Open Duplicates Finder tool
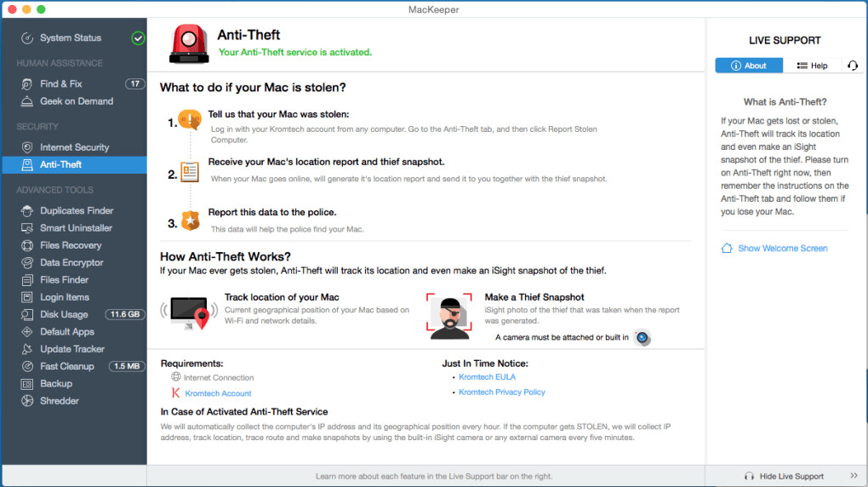The height and width of the screenshot is (487, 868). pos(77,210)
